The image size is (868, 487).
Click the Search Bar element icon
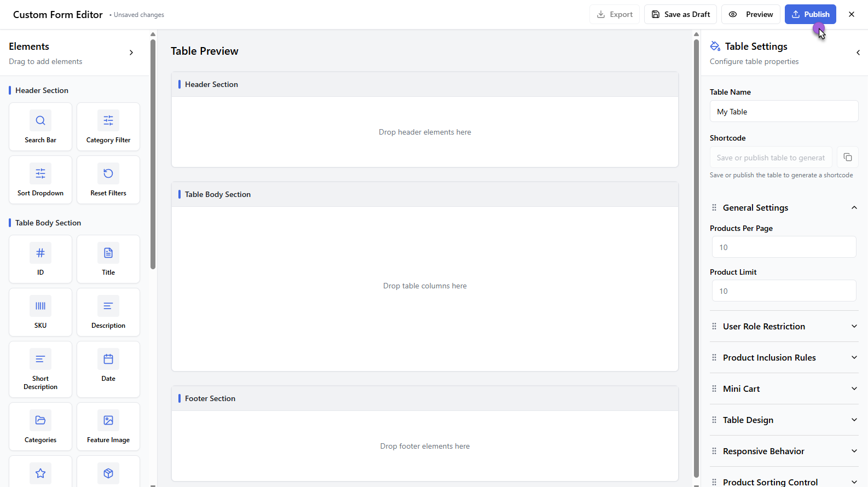click(40, 120)
